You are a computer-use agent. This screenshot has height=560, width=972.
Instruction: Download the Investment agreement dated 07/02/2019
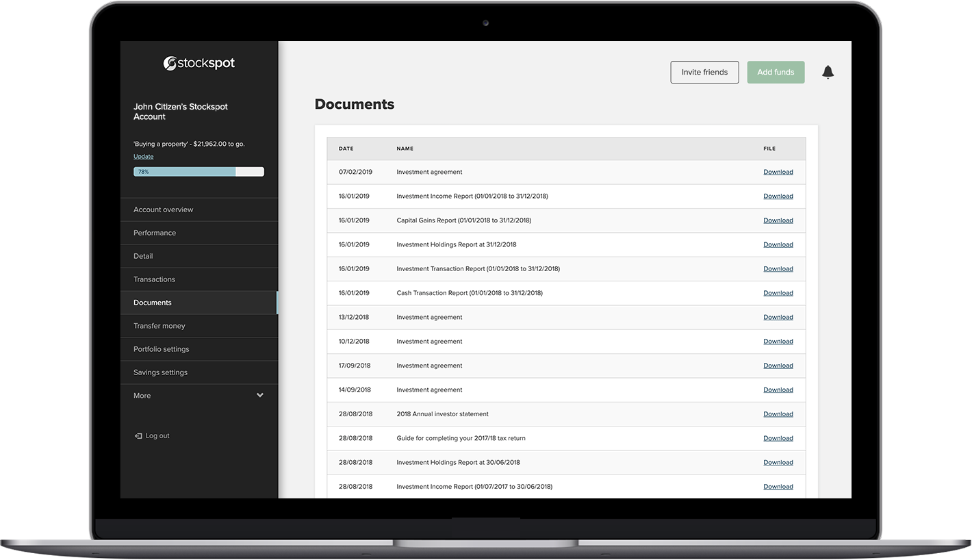click(778, 172)
